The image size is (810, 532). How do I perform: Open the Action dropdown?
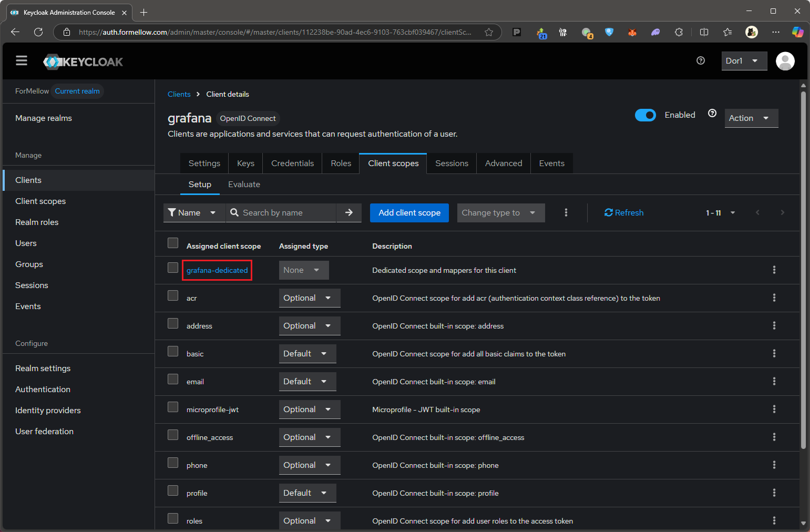(751, 118)
